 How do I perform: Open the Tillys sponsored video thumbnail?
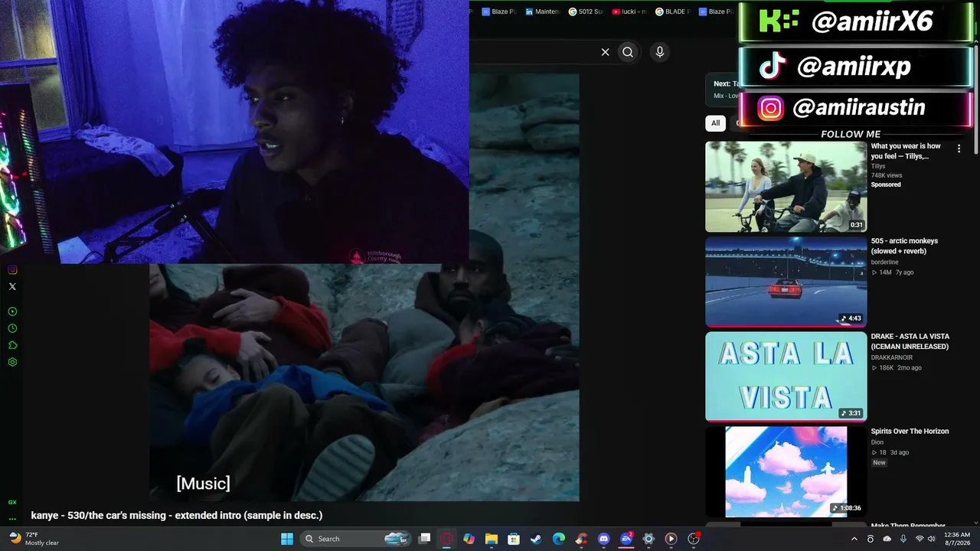(786, 187)
